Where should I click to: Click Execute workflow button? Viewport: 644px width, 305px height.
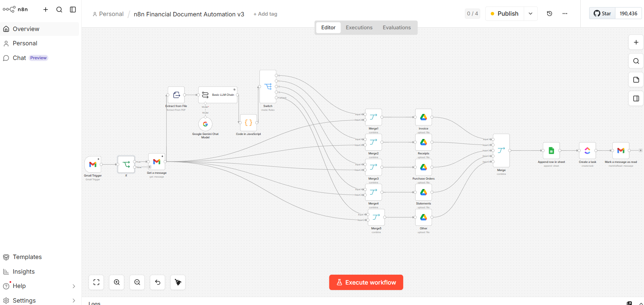pos(366,283)
